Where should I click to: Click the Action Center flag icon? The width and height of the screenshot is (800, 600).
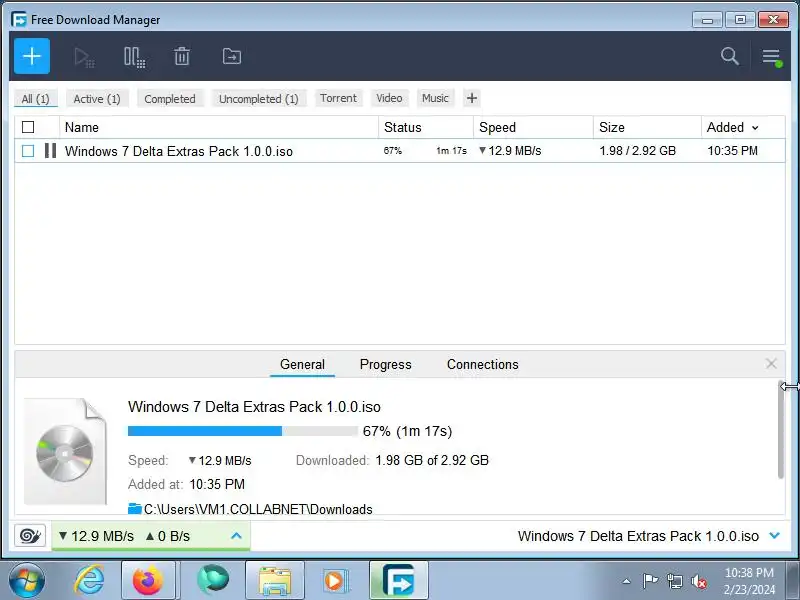[650, 581]
